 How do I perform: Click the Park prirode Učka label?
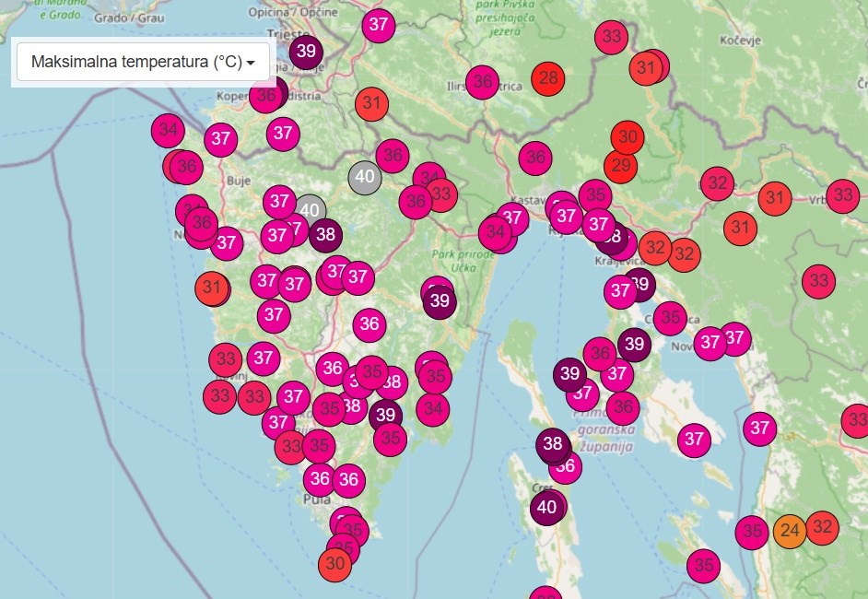pyautogui.click(x=463, y=261)
